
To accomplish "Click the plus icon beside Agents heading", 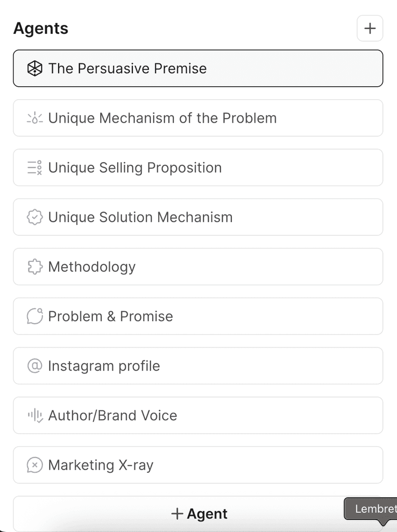I will tap(369, 29).
